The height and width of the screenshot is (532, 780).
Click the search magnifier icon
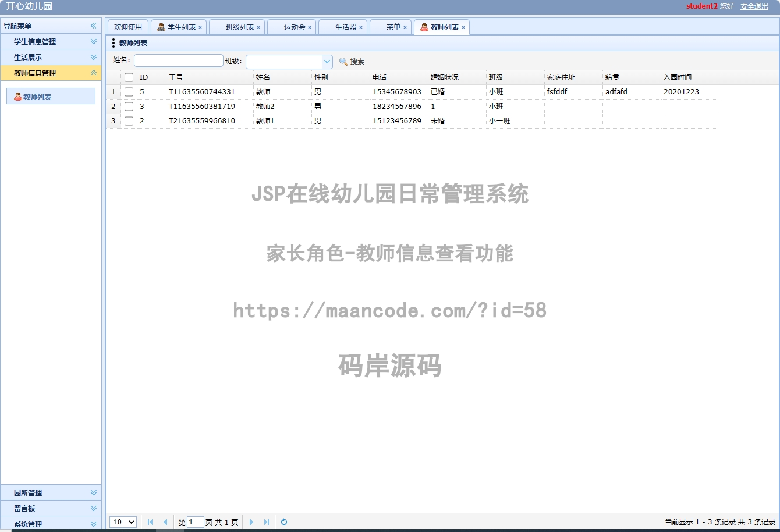pos(343,61)
